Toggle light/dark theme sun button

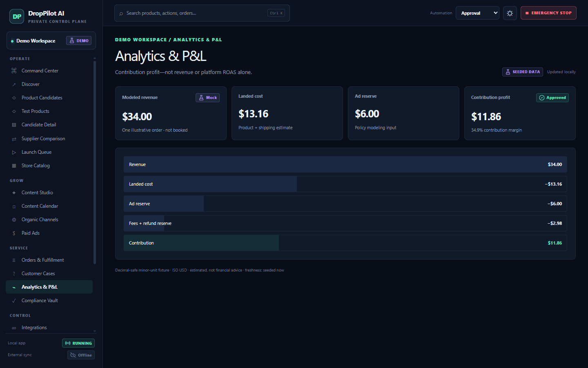[510, 13]
